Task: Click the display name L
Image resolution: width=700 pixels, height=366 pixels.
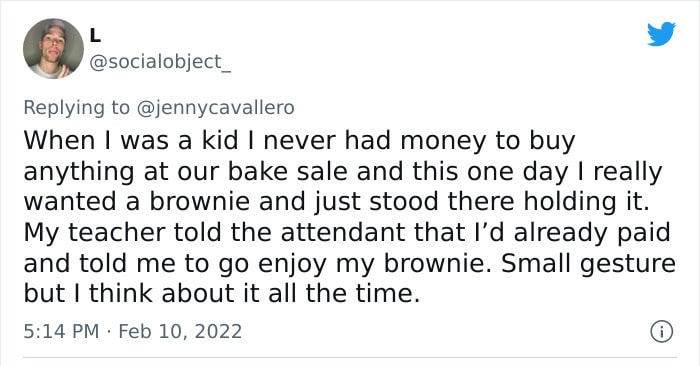Action: (95, 35)
